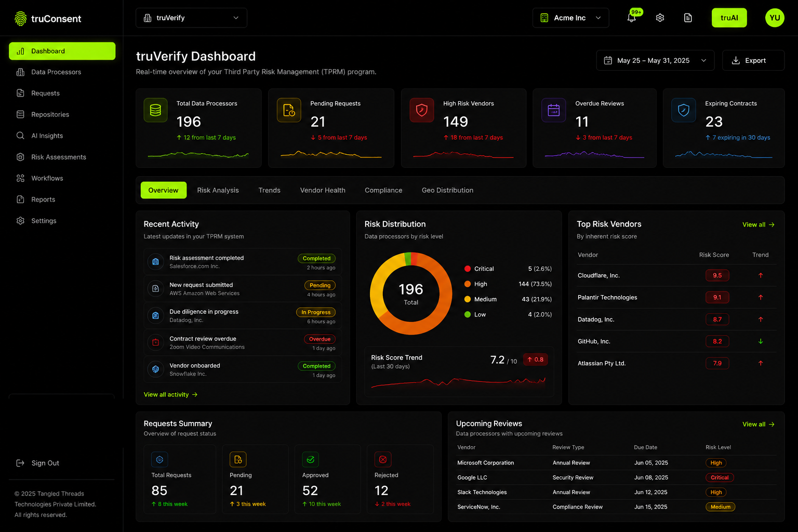Viewport: 798px width, 532px height.
Task: Click the Risk Score Trend line chart
Action: [458, 383]
